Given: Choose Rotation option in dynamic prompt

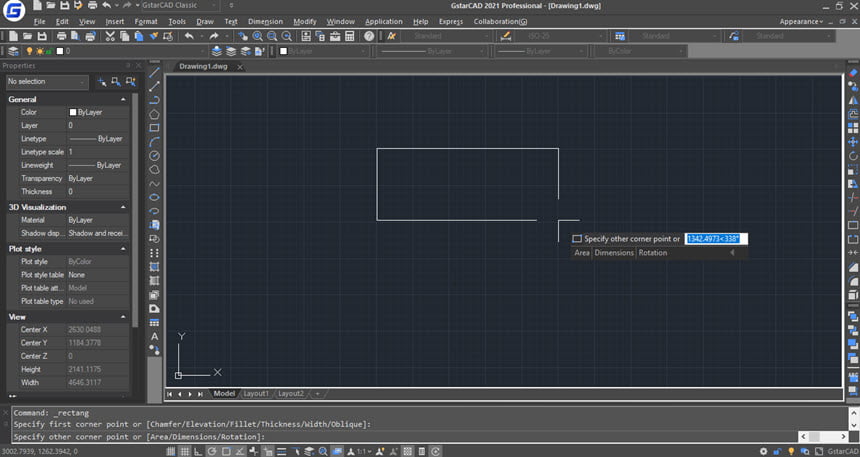Looking at the screenshot, I should tap(653, 253).
